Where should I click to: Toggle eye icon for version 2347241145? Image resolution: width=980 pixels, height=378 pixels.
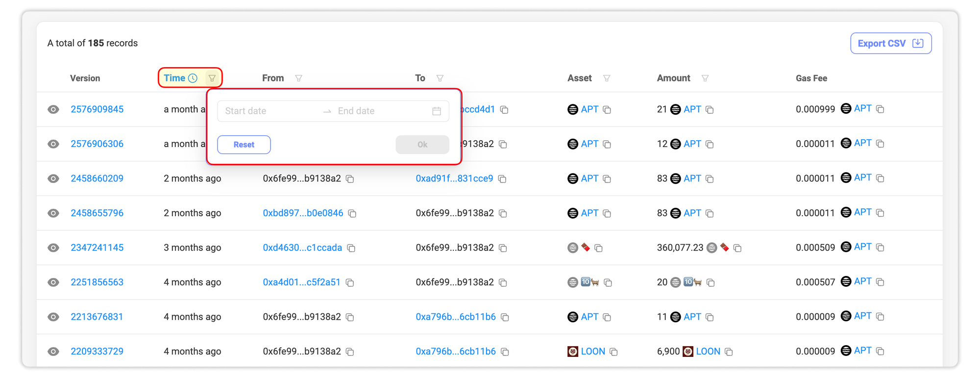tap(53, 248)
